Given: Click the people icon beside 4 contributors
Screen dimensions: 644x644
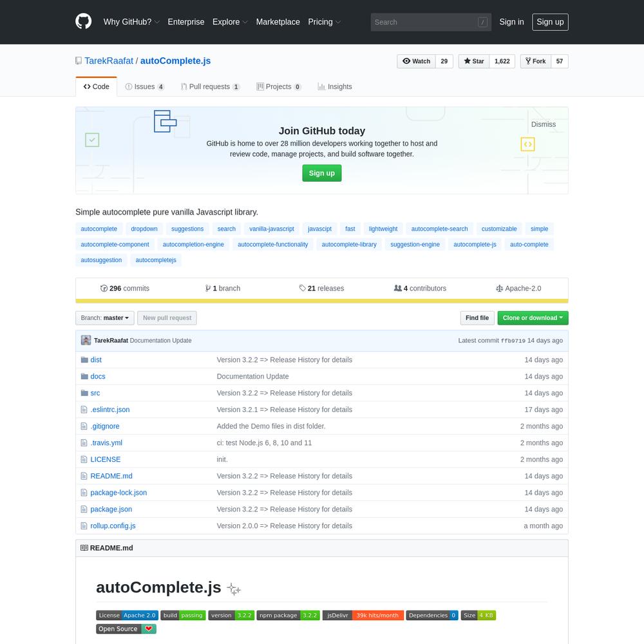Looking at the screenshot, I should pos(397,289).
